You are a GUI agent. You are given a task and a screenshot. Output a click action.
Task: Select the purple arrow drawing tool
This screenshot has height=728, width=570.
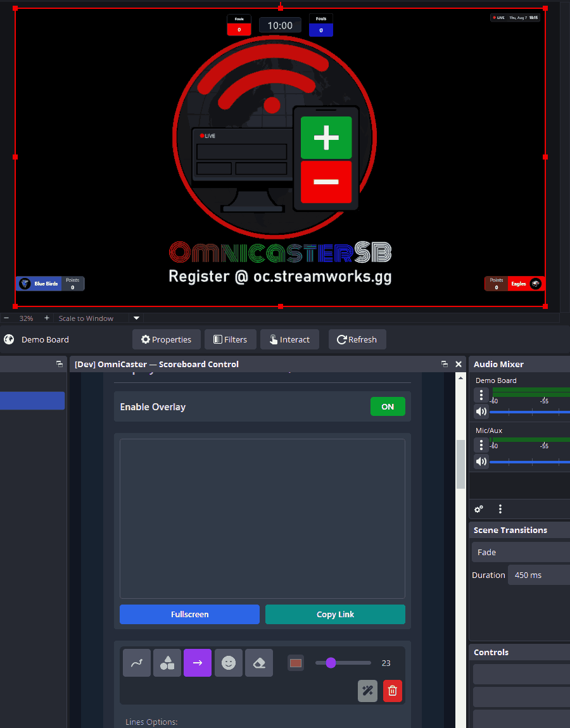click(x=198, y=663)
